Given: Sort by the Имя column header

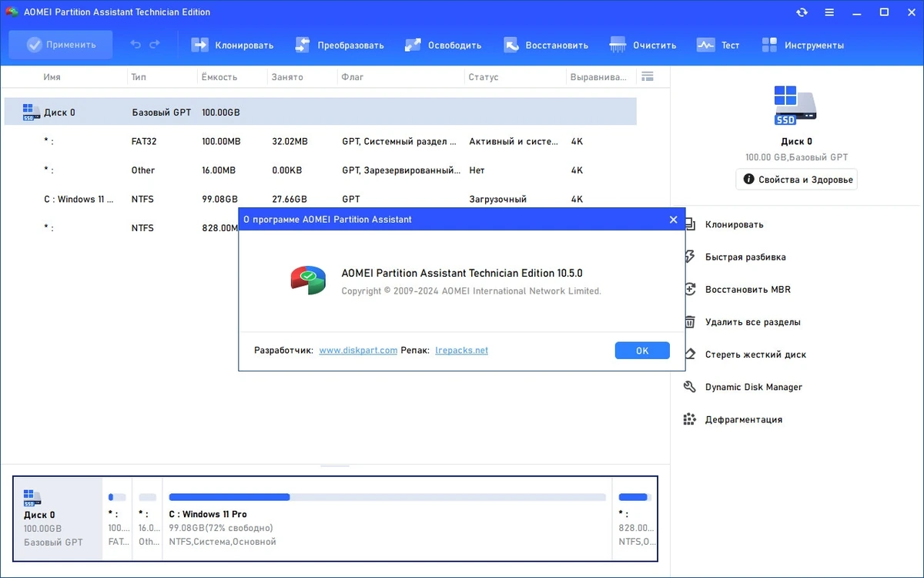Looking at the screenshot, I should click(x=52, y=77).
